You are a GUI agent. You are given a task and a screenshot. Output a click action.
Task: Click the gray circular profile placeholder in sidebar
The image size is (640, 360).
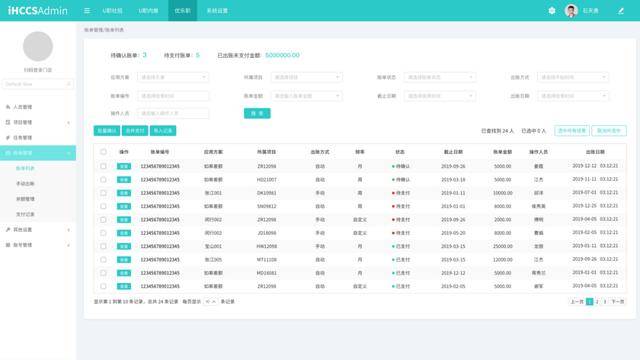click(x=38, y=47)
